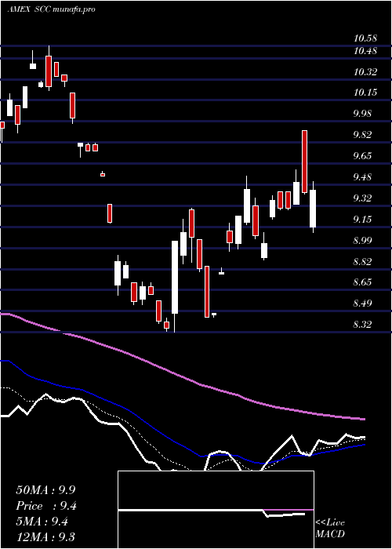Click the pink 50MA line's right end
The image size is (392, 549).
pyautogui.click(x=362, y=419)
